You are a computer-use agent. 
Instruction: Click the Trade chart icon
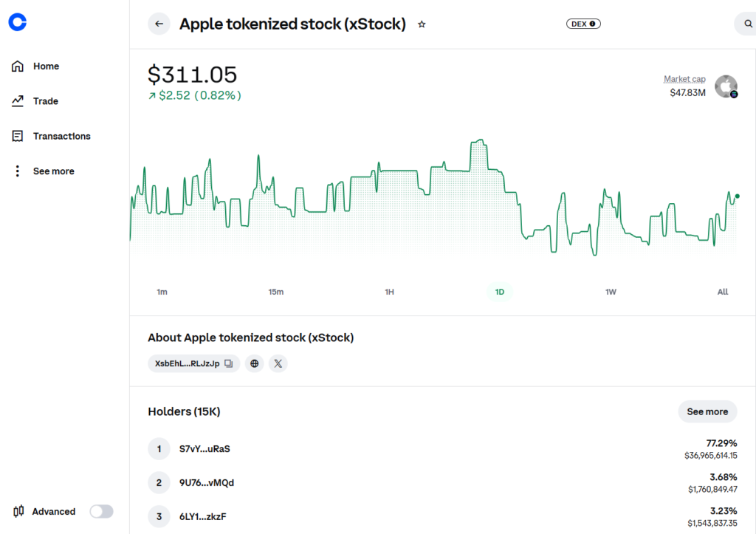click(18, 101)
